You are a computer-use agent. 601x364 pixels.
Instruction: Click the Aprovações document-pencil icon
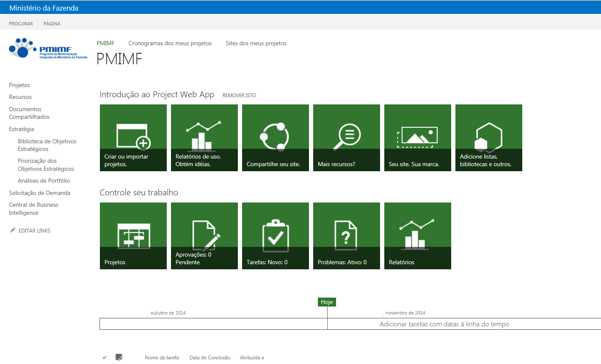tap(206, 235)
